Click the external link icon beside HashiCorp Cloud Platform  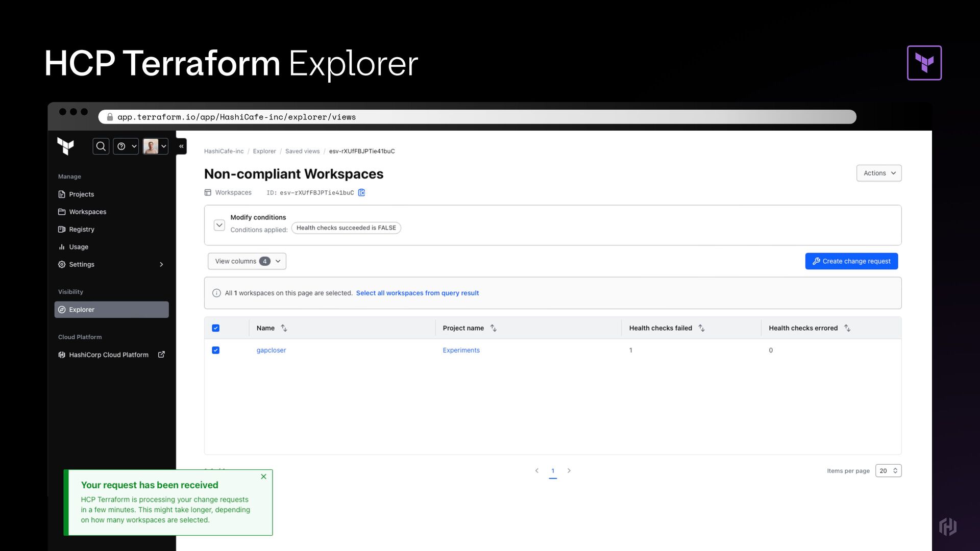tap(161, 355)
